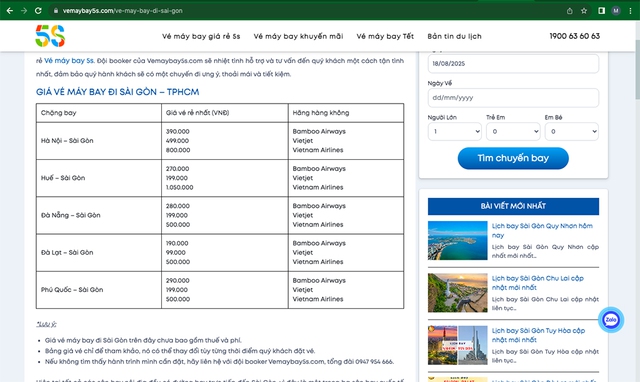
Task: Open the Sài Gòn Chu Lai article thumbnail
Action: pos(458,293)
